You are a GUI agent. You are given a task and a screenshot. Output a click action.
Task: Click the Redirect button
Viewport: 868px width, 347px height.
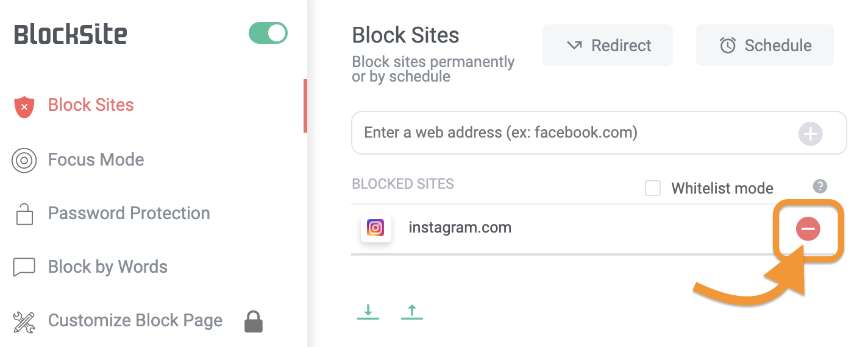[608, 45]
